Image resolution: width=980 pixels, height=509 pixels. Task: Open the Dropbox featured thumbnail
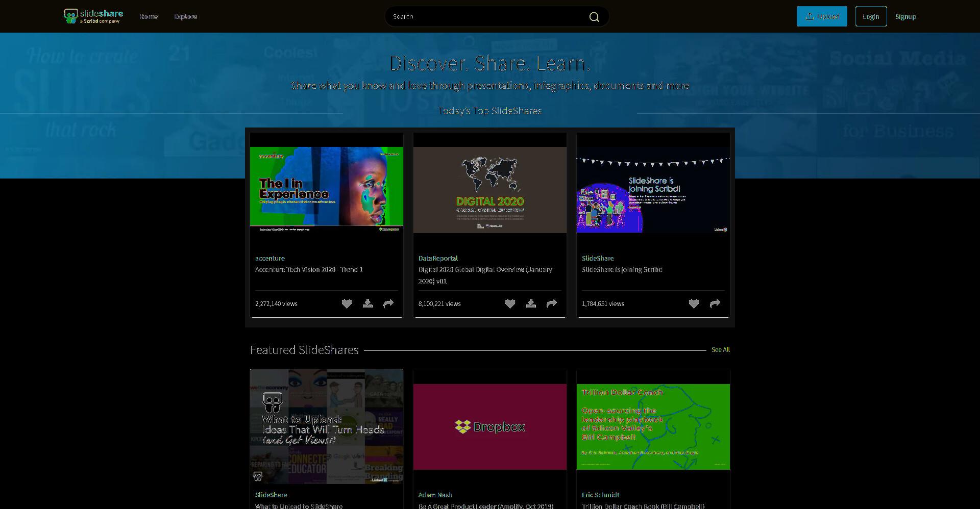click(490, 426)
